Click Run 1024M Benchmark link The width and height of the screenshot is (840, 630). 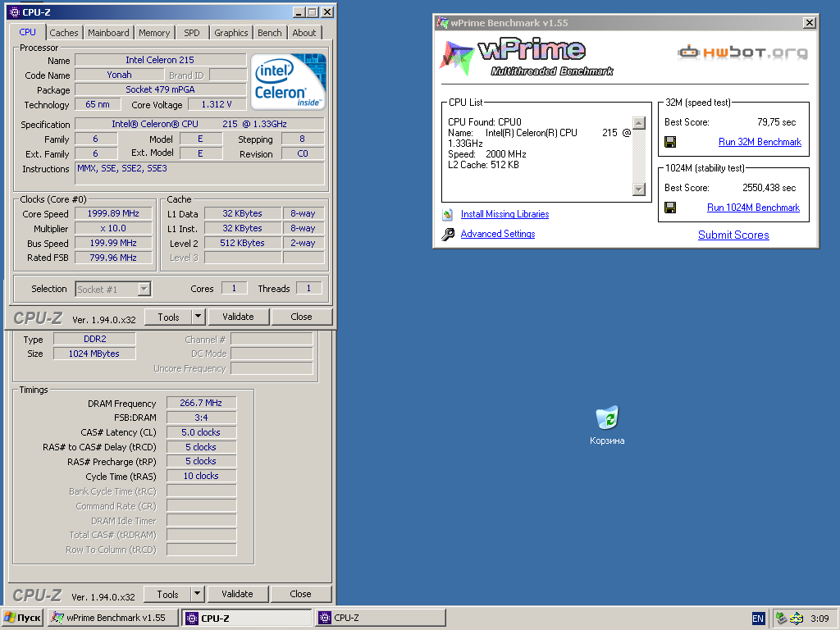coord(753,208)
